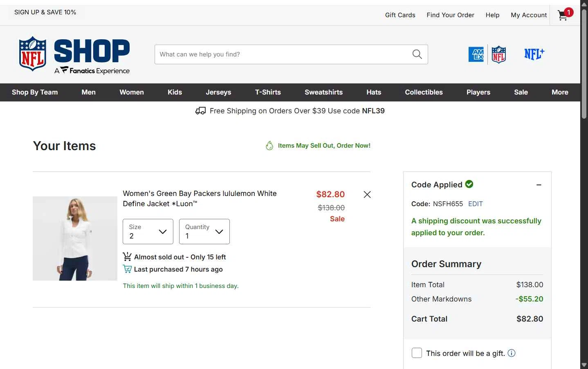This screenshot has height=369, width=588.
Task: Open the NFL+ logo link
Action: pos(534,54)
